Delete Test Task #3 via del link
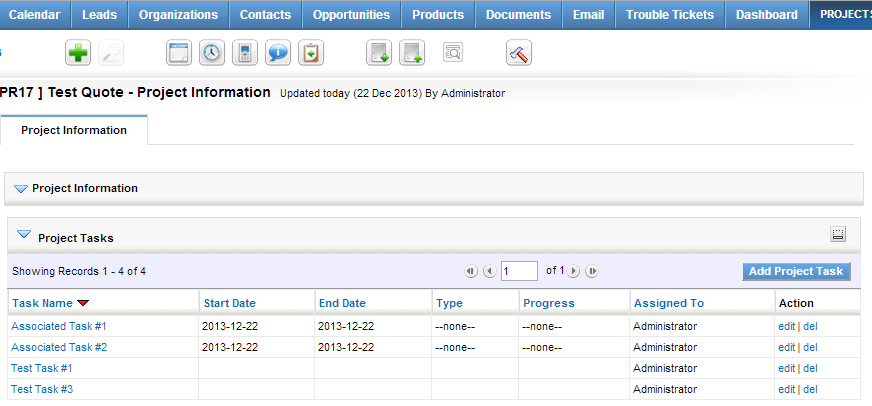 [x=810, y=389]
